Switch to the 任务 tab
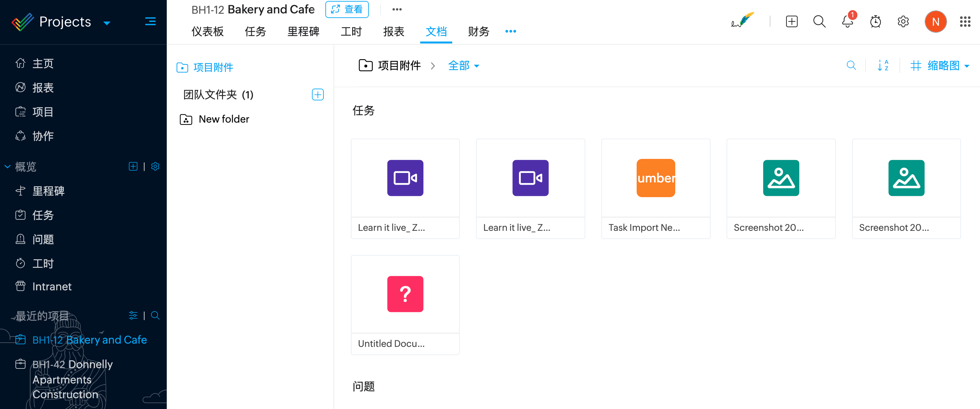This screenshot has height=409, width=980. click(x=255, y=32)
